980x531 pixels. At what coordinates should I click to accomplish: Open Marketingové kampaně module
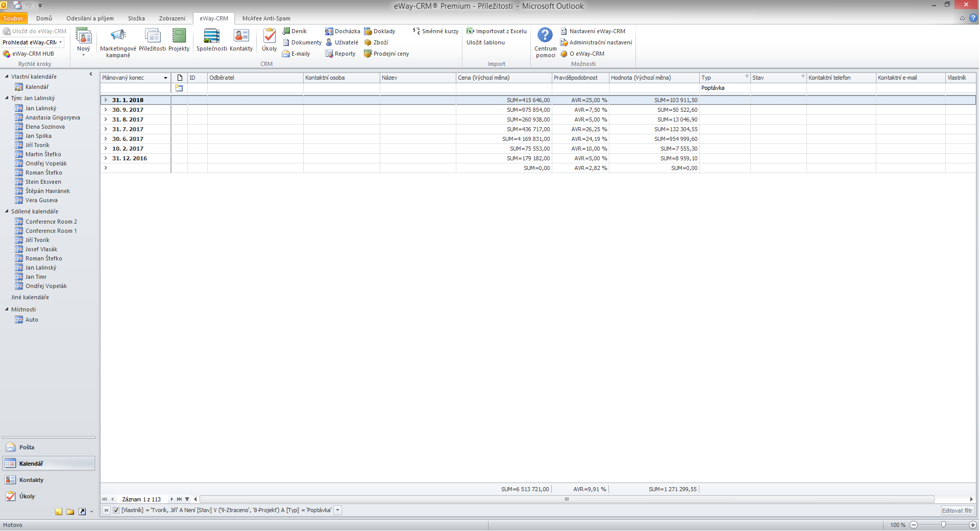click(x=118, y=43)
